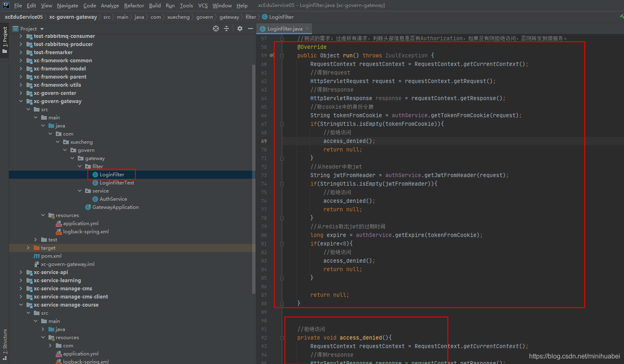The width and height of the screenshot is (624, 364).
Task: Click the build hammer icon at top right
Action: click(621, 17)
